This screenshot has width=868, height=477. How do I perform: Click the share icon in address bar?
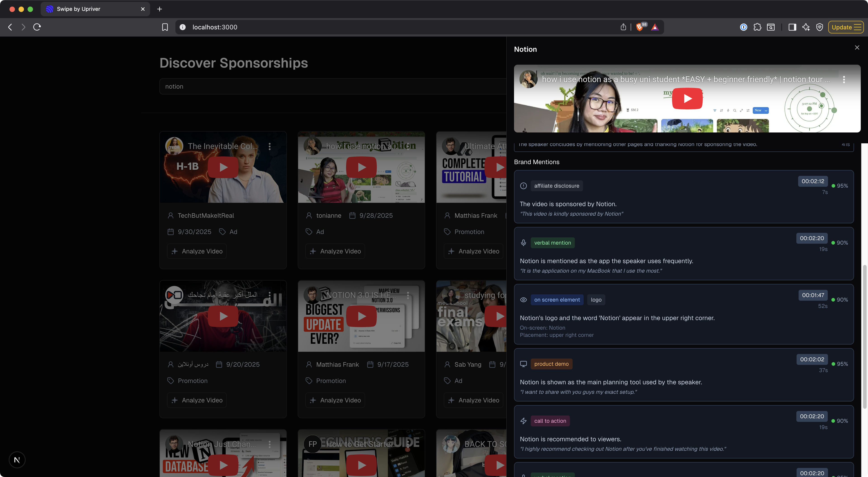623,27
